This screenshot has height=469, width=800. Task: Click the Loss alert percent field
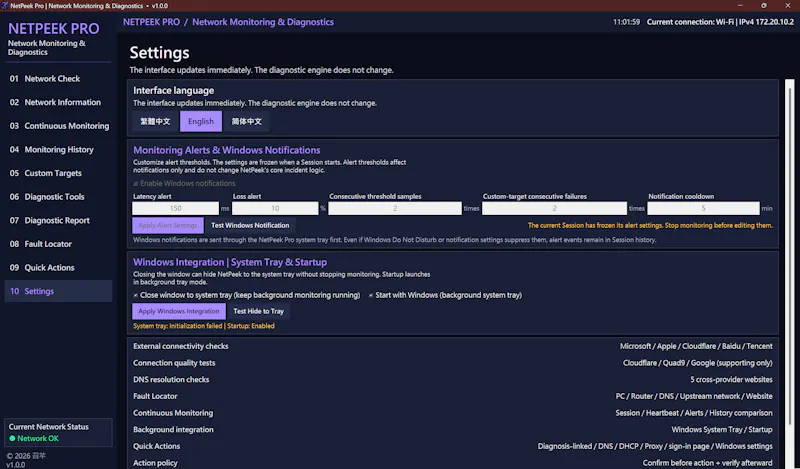[x=275, y=208]
